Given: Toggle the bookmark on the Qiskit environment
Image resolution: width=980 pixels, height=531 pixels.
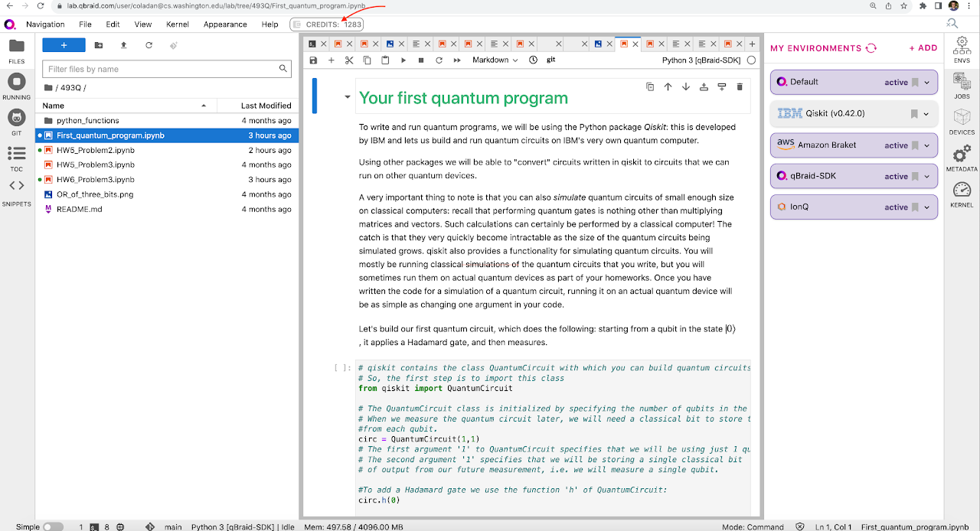Looking at the screenshot, I should (x=914, y=114).
